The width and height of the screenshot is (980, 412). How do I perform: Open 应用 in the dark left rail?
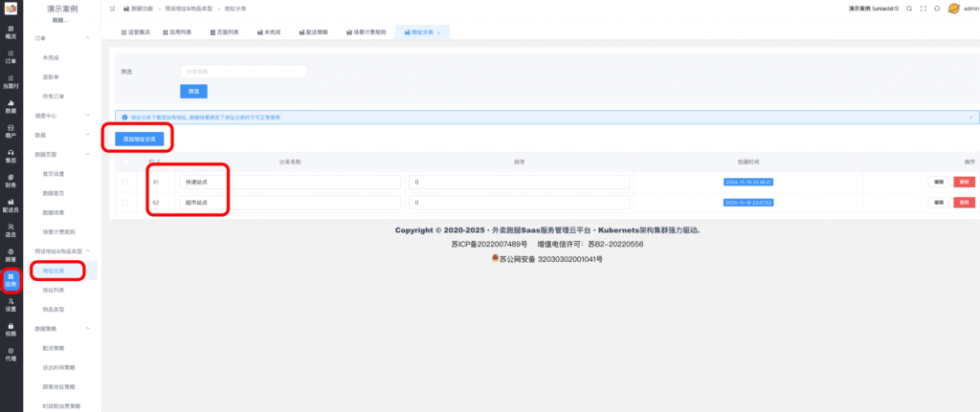(x=11, y=280)
